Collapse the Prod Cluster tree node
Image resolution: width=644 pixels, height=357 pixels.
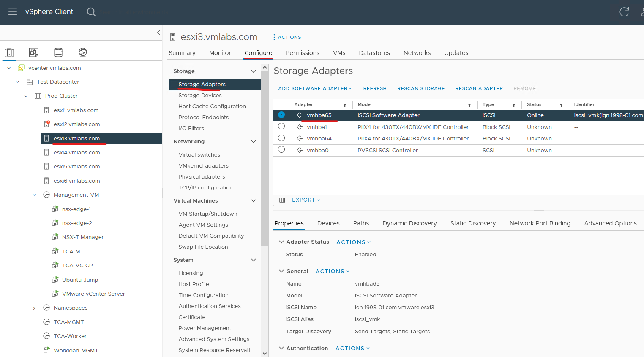26,96
